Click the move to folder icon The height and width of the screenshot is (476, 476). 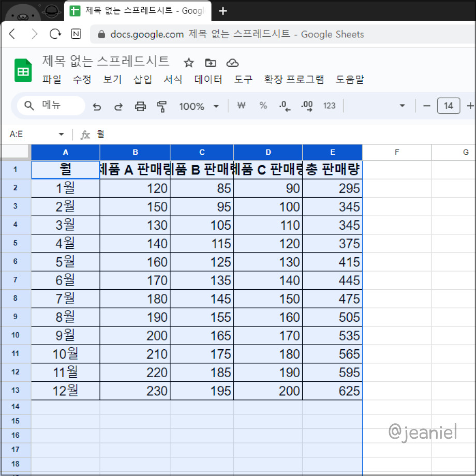tap(210, 63)
